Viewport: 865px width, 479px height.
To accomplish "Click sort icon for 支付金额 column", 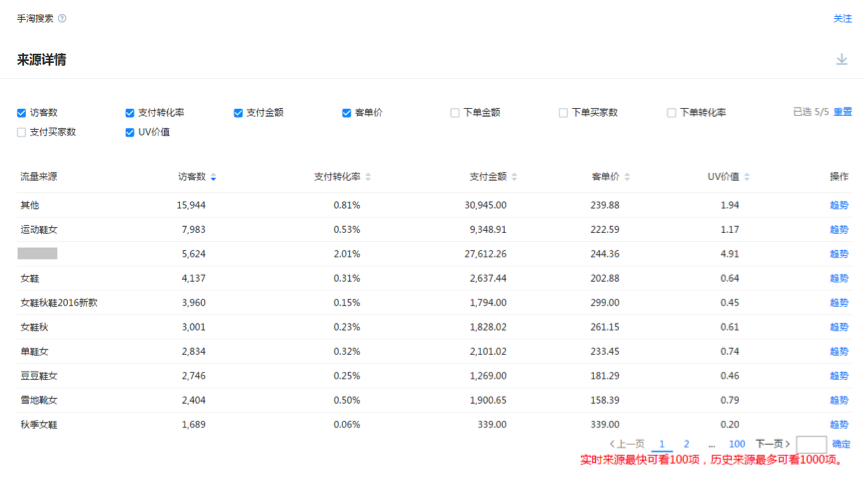I will click(515, 177).
